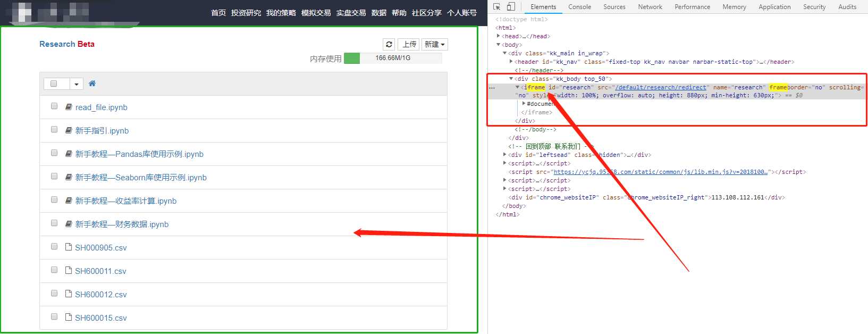868x334 pixels.
Task: Go to 首页 in the top navigation
Action: pos(218,13)
